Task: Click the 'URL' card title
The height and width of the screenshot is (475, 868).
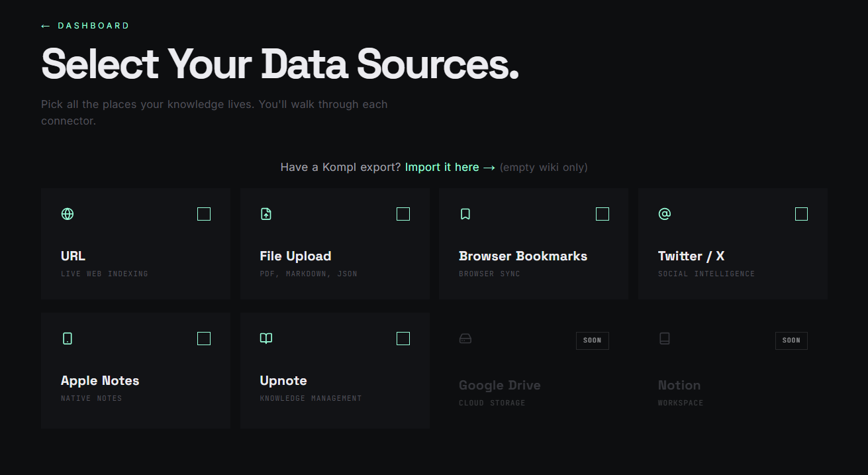Action: point(73,256)
